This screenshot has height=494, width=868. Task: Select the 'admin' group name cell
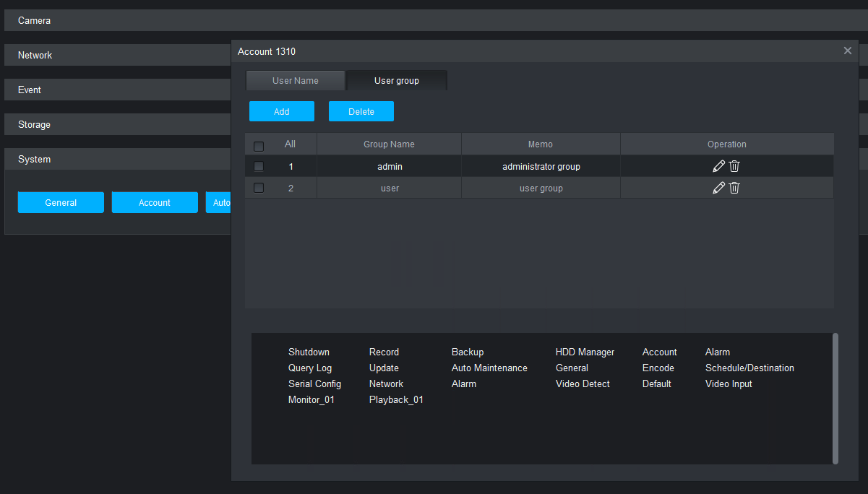click(390, 167)
